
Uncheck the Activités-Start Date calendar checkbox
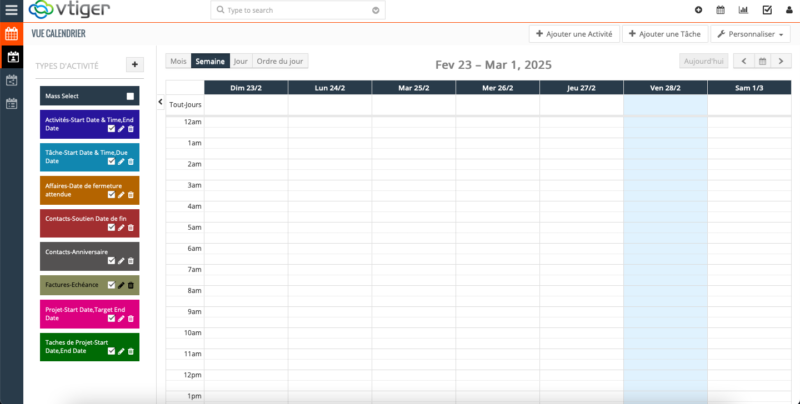coord(111,129)
